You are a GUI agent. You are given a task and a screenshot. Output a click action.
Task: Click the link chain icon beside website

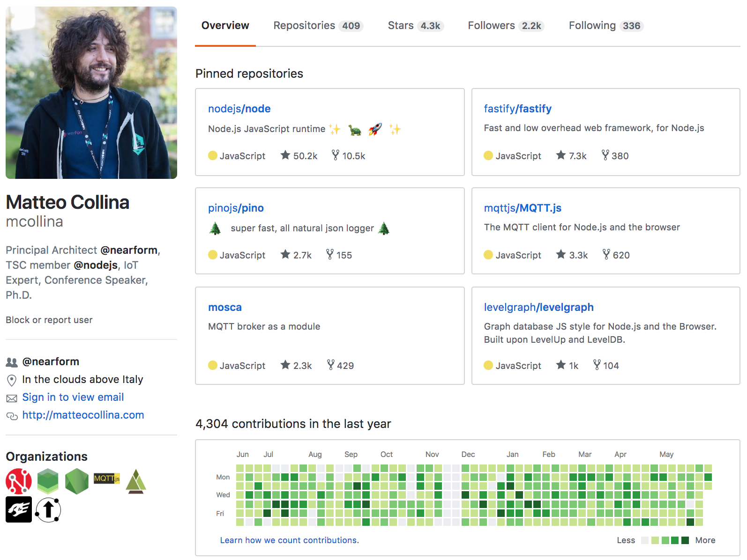[x=12, y=416]
